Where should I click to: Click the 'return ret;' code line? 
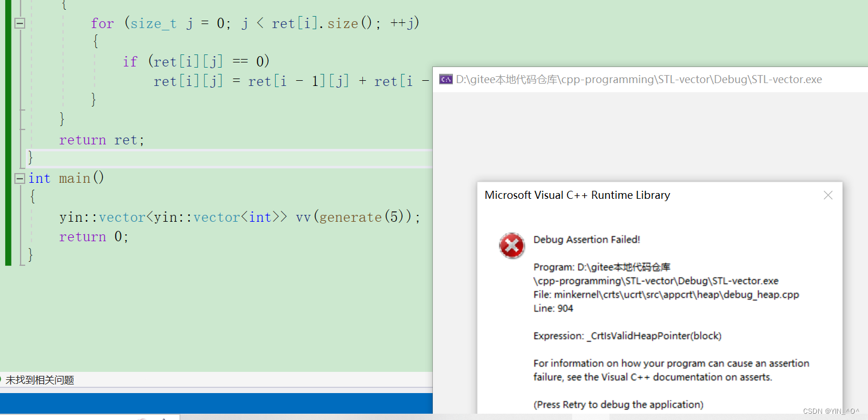102,140
